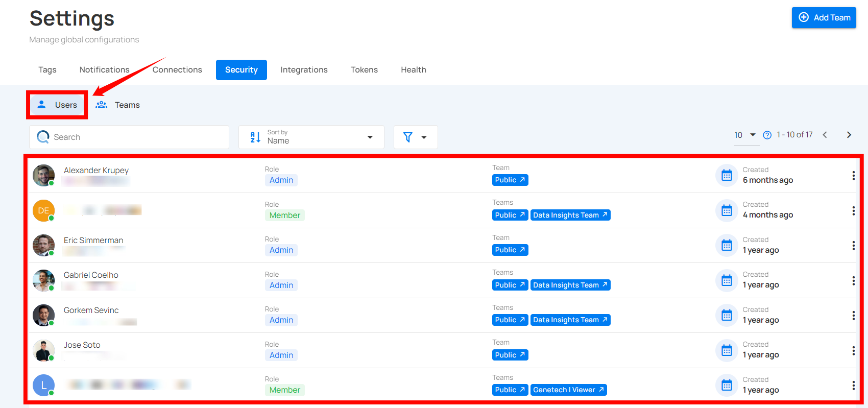Viewport: 868px width, 408px height.
Task: Open Public team link in L user row
Action: 510,390
